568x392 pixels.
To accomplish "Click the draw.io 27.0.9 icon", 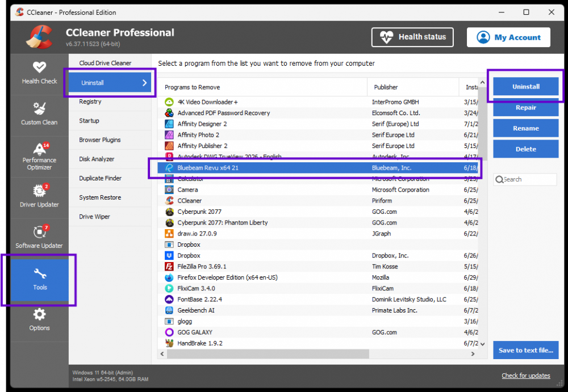I will 169,234.
